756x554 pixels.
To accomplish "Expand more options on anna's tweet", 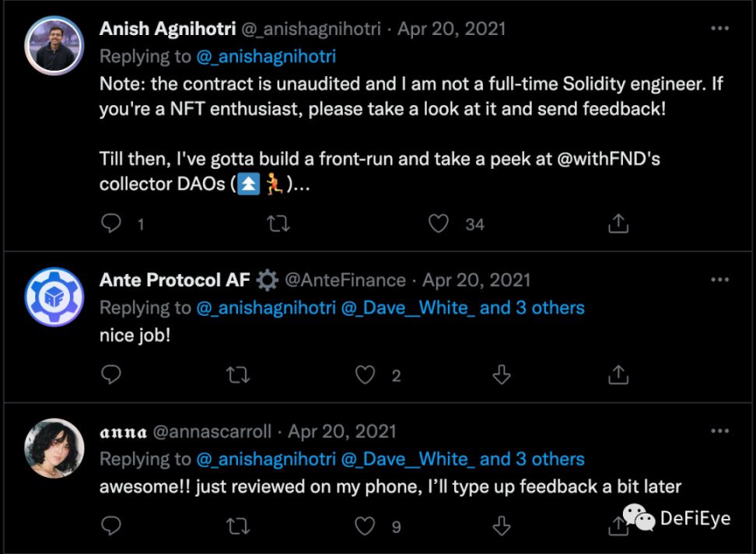I will point(720,431).
